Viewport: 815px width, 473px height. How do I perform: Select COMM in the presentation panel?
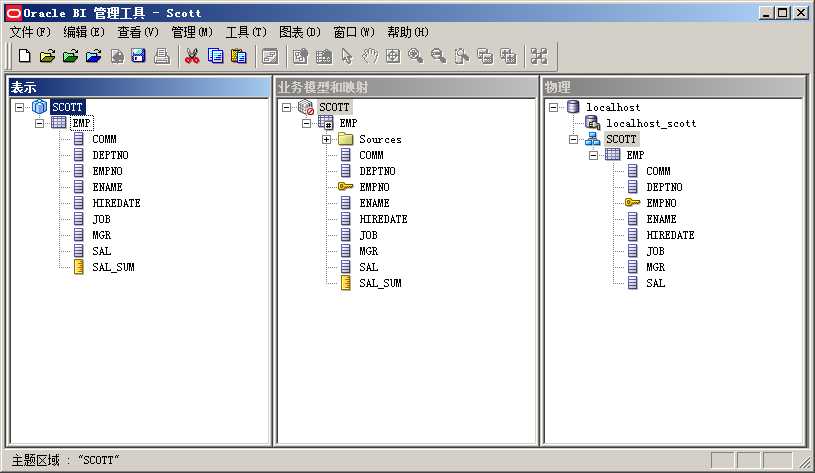point(104,139)
